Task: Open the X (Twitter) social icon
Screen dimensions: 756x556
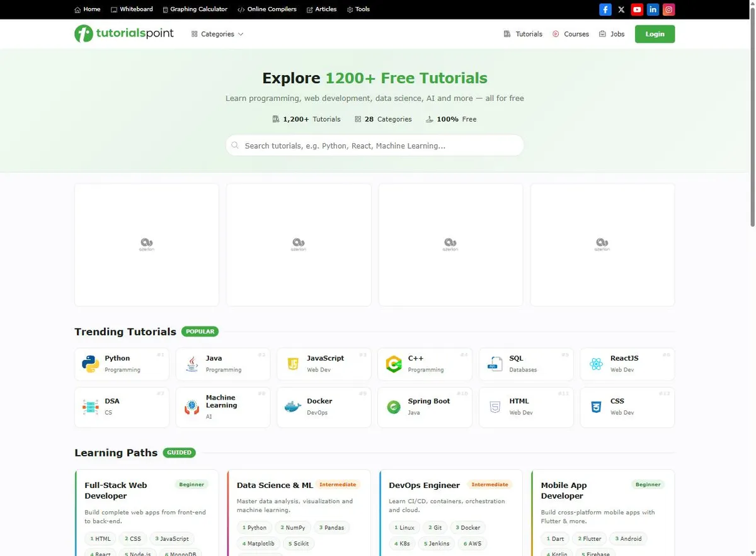Action: pos(621,9)
